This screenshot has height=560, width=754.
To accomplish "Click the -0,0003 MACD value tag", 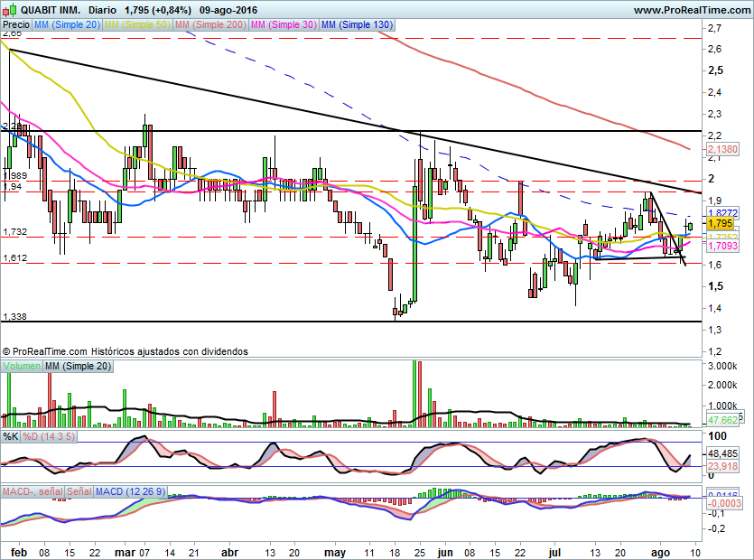I will click(723, 503).
